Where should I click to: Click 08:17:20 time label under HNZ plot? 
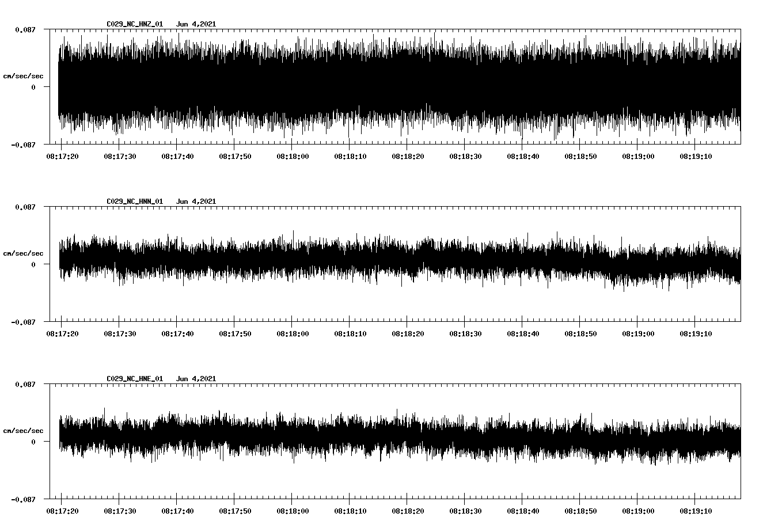pos(62,157)
